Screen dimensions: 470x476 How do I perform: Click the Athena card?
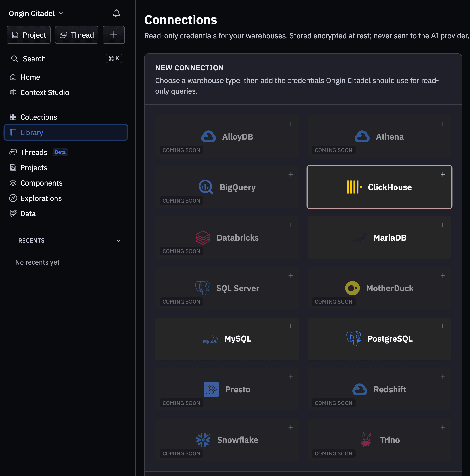tap(379, 136)
